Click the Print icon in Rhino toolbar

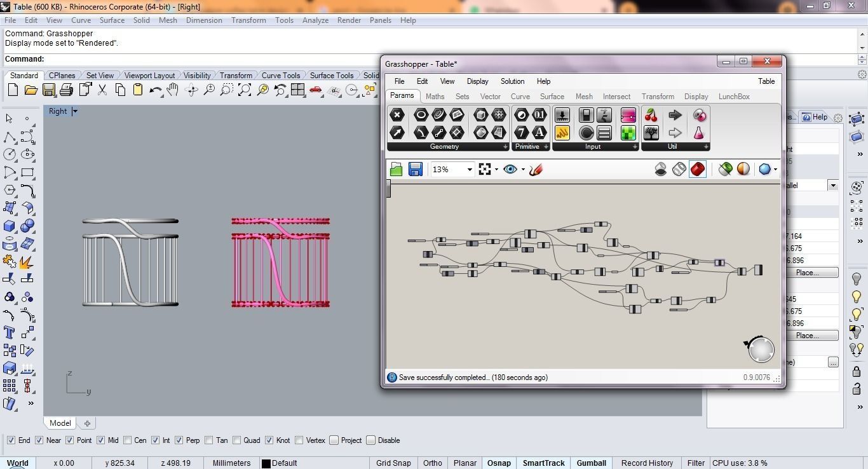[66, 90]
